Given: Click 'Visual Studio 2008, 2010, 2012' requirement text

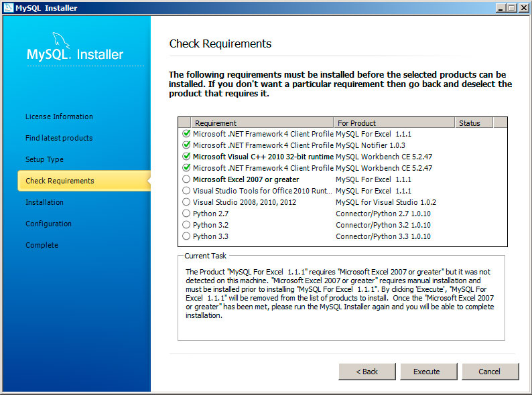Looking at the screenshot, I should coord(245,202).
